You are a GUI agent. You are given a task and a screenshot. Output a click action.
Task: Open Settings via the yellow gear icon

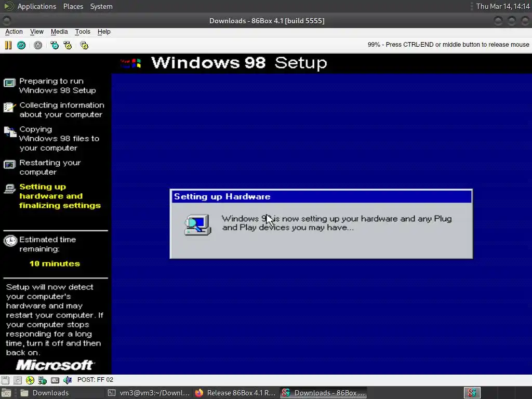pos(84,45)
